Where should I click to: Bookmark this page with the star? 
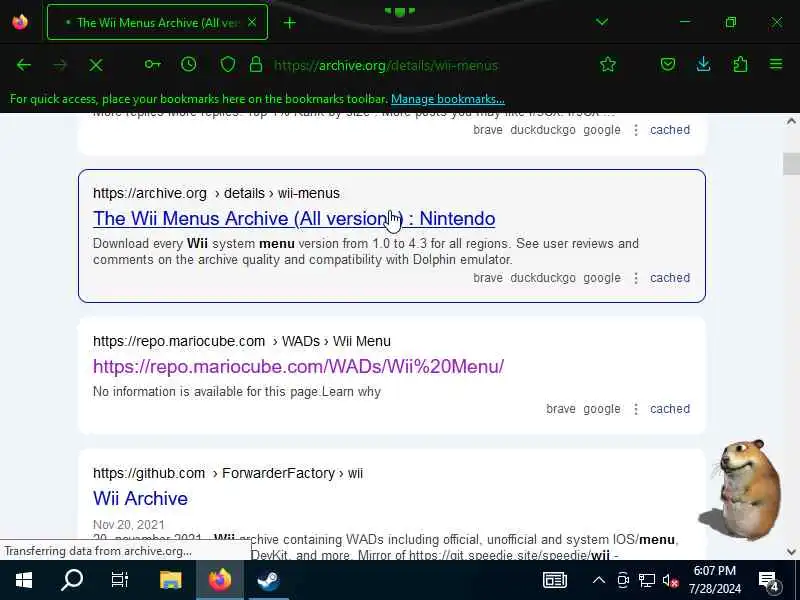[608, 64]
